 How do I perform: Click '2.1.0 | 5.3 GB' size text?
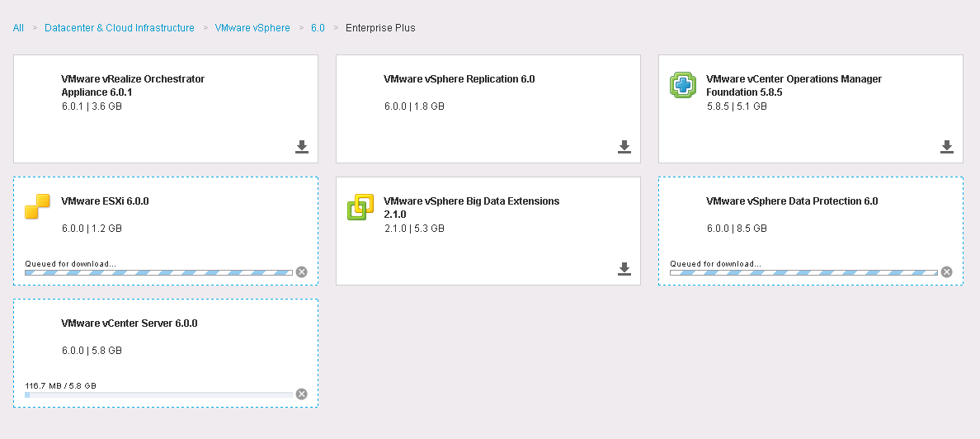point(414,229)
